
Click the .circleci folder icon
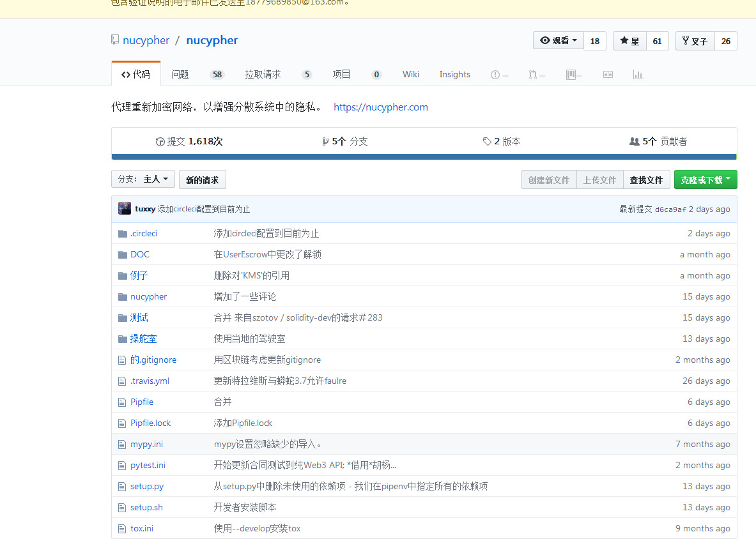[x=123, y=234]
